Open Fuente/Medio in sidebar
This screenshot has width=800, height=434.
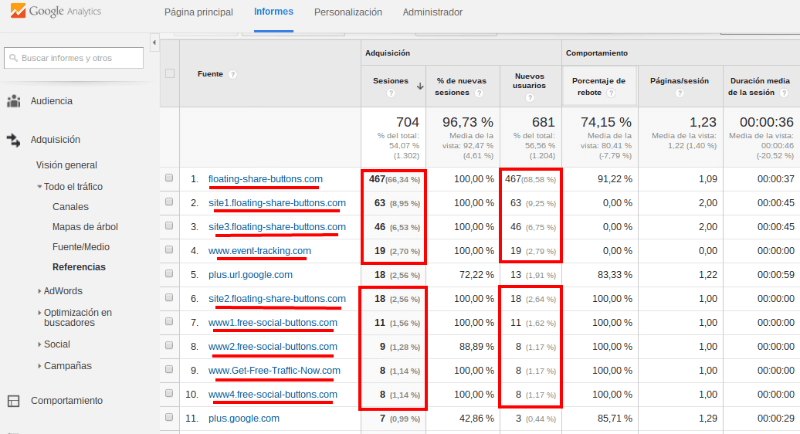coord(81,247)
